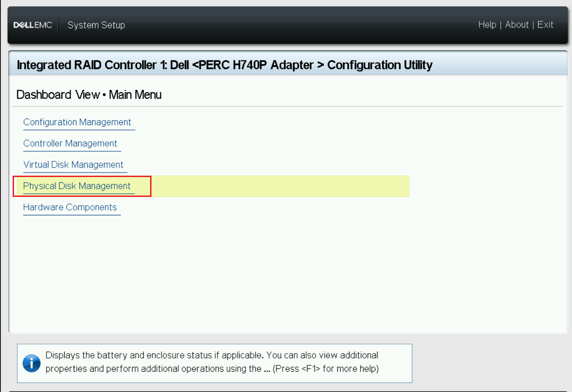The image size is (572, 392).
Task: Click Help in the header
Action: [x=487, y=25]
